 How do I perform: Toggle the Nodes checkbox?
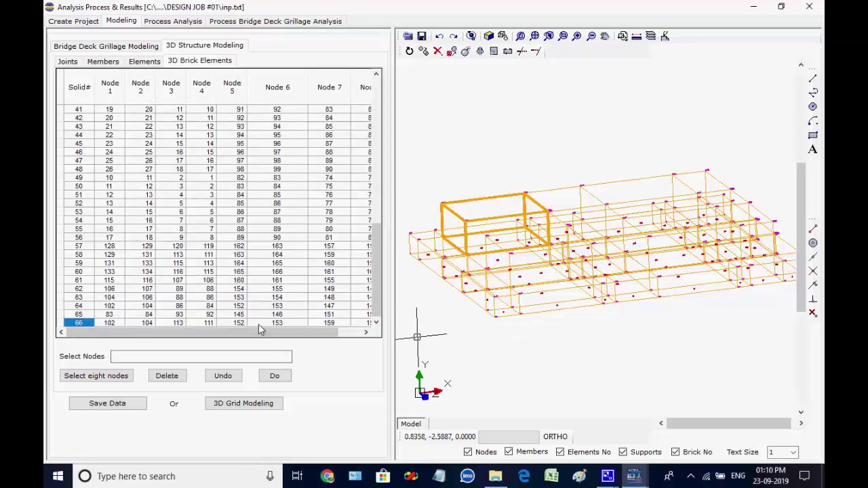point(468,452)
